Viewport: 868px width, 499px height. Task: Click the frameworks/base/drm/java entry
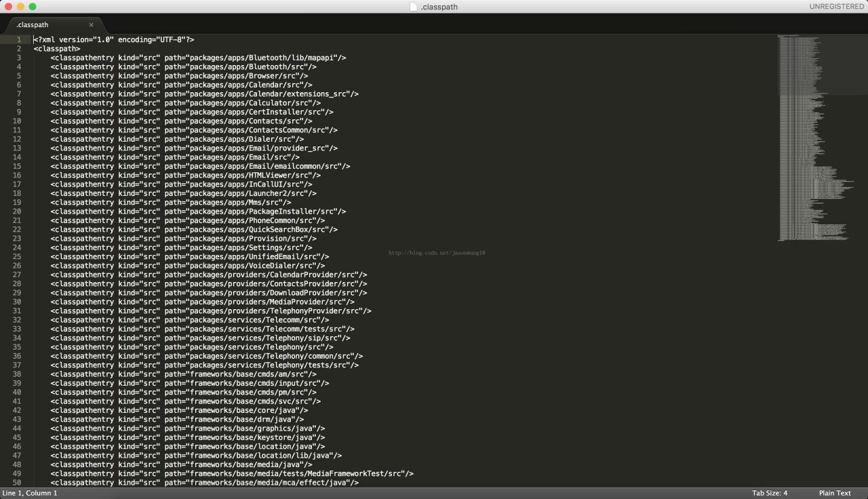(177, 420)
